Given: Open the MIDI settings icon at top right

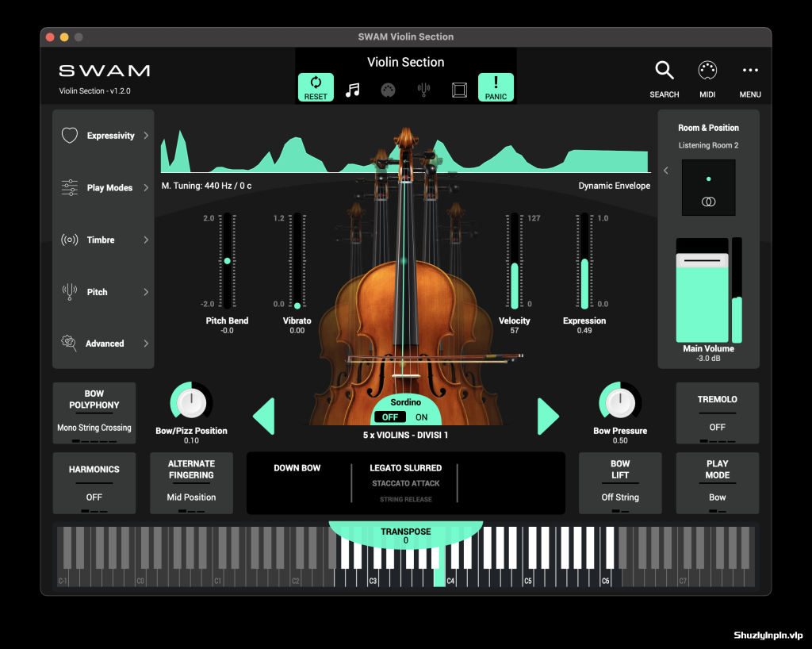Looking at the screenshot, I should pos(707,71).
